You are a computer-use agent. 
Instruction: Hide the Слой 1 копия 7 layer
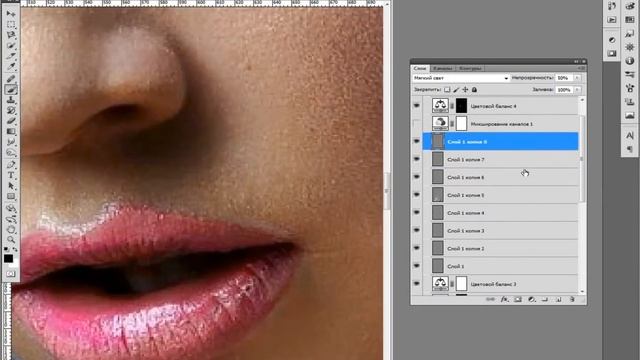pos(417,159)
